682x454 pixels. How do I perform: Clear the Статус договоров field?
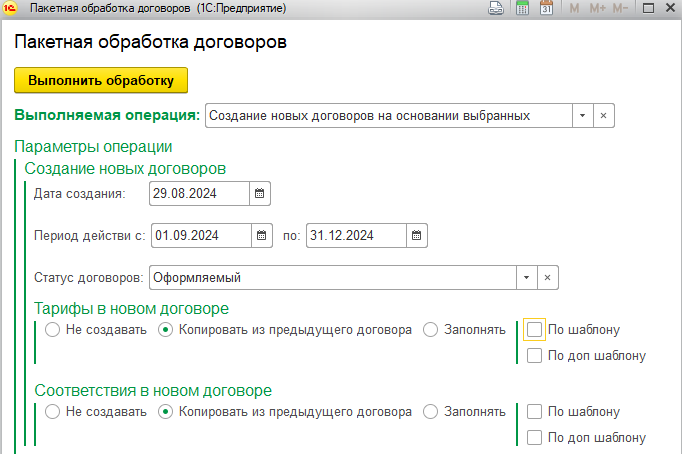[547, 277]
